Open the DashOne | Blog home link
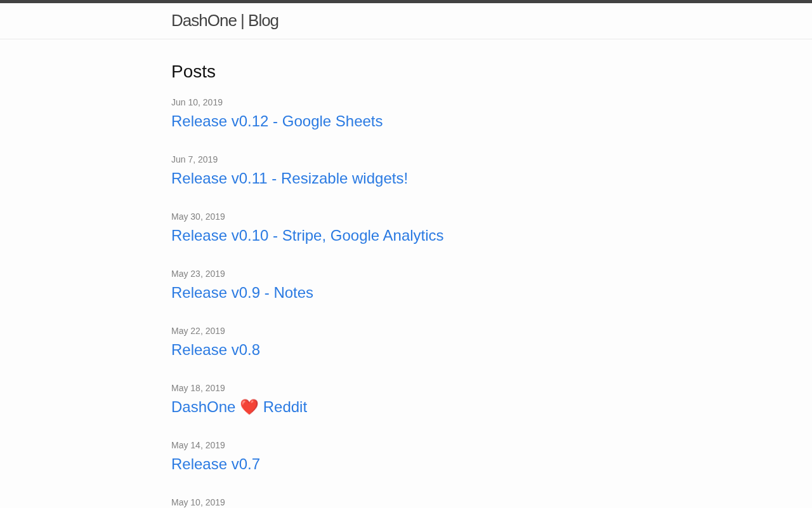 click(225, 20)
